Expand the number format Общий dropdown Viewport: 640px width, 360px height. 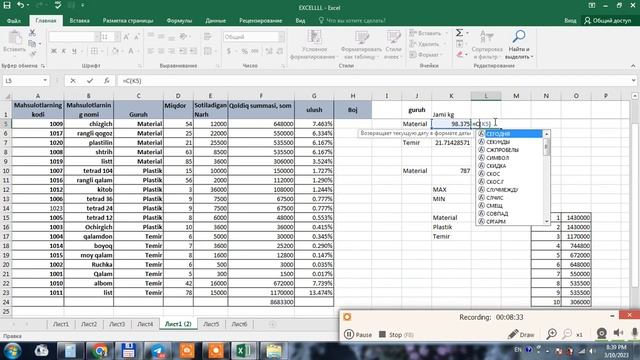[281, 37]
